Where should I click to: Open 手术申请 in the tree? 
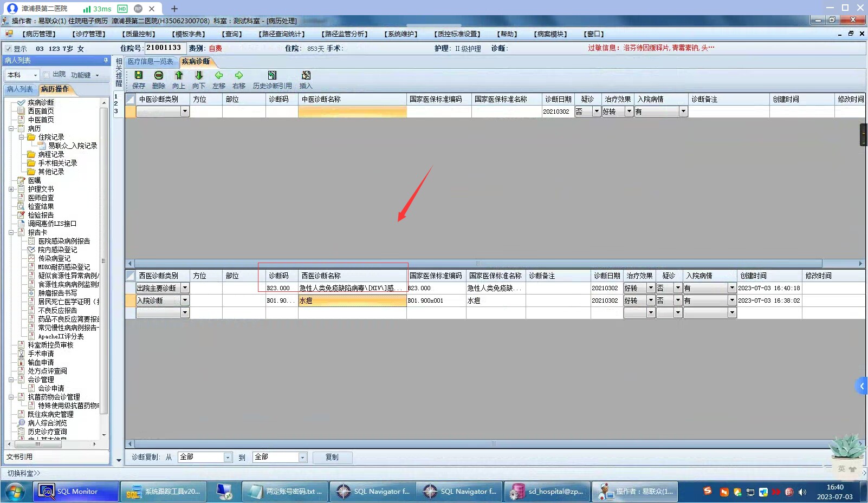click(x=41, y=354)
